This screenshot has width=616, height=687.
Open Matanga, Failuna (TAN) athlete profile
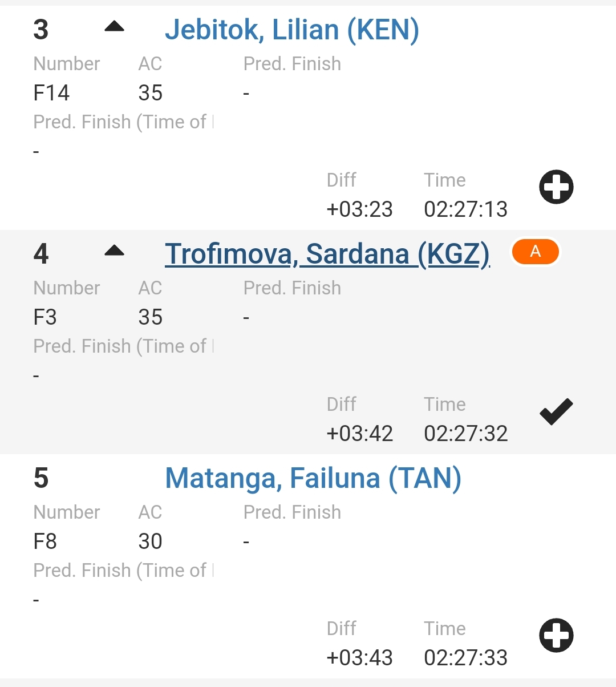[x=313, y=478]
